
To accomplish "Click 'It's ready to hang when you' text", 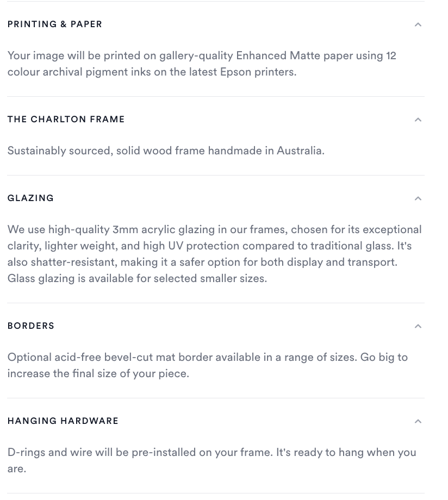I will click(346, 453).
